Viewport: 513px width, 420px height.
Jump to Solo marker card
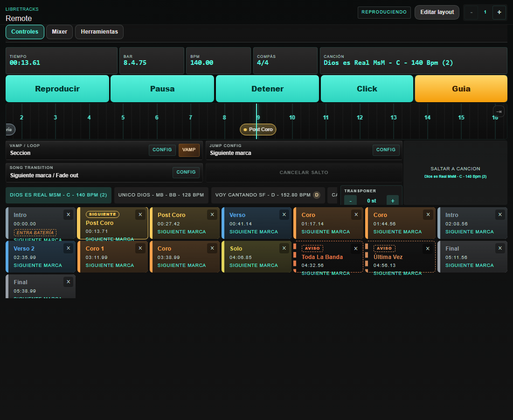[256, 257]
